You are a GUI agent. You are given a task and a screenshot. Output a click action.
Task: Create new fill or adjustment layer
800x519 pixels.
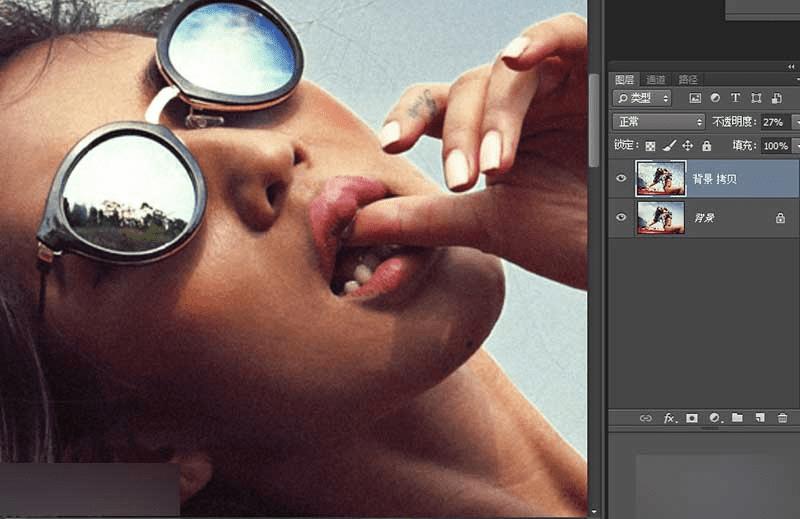point(715,418)
